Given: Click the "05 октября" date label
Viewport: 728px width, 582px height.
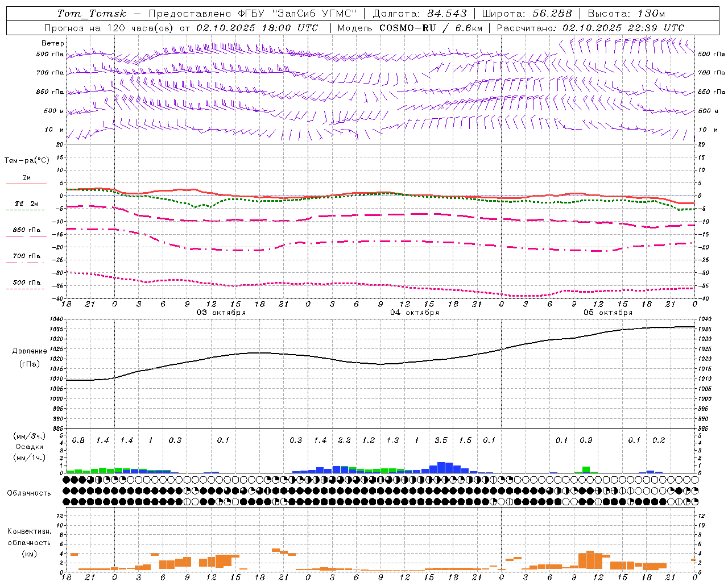Looking at the screenshot, I should click(608, 313).
